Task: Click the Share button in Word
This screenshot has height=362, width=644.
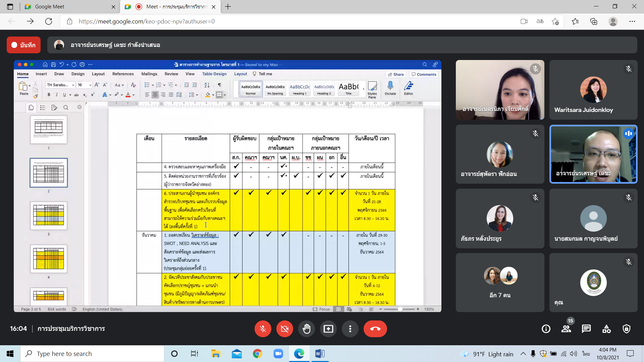Action: [x=395, y=74]
